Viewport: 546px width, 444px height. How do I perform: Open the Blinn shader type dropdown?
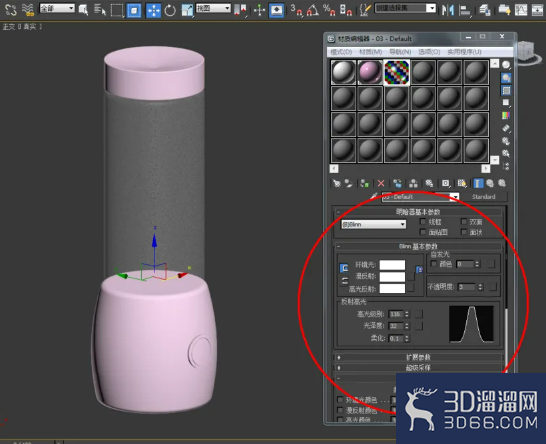click(x=373, y=224)
